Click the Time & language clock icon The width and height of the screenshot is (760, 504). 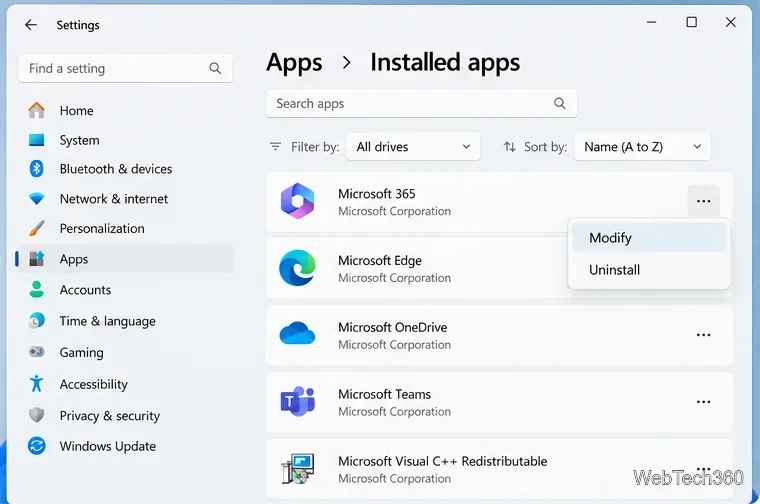tap(36, 321)
